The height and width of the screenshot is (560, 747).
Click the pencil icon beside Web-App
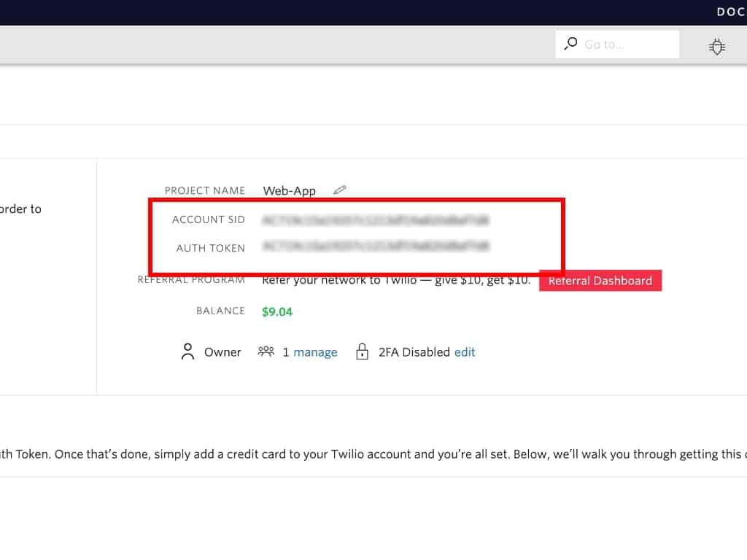(339, 190)
